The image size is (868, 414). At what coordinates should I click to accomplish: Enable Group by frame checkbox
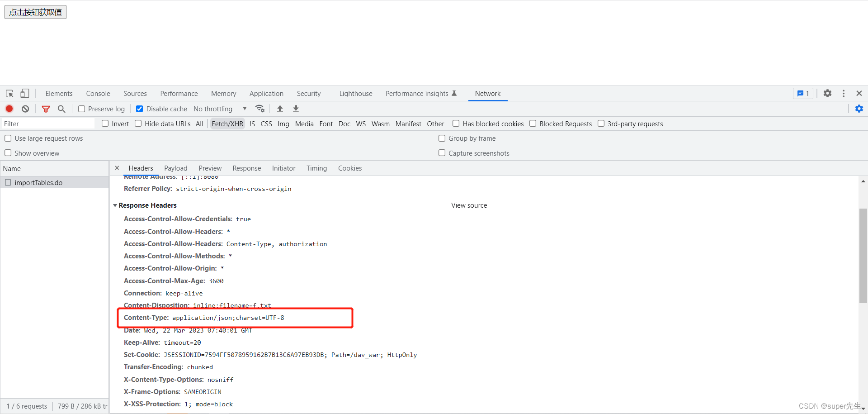click(x=442, y=138)
